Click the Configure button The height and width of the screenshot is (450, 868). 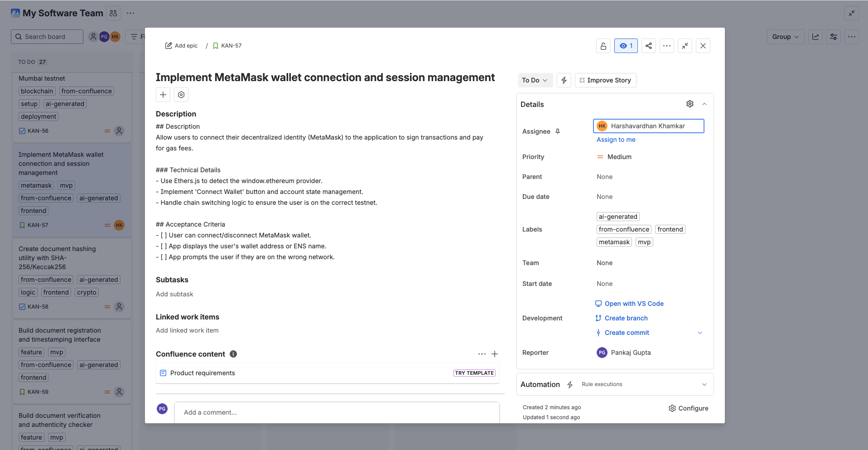coord(689,408)
